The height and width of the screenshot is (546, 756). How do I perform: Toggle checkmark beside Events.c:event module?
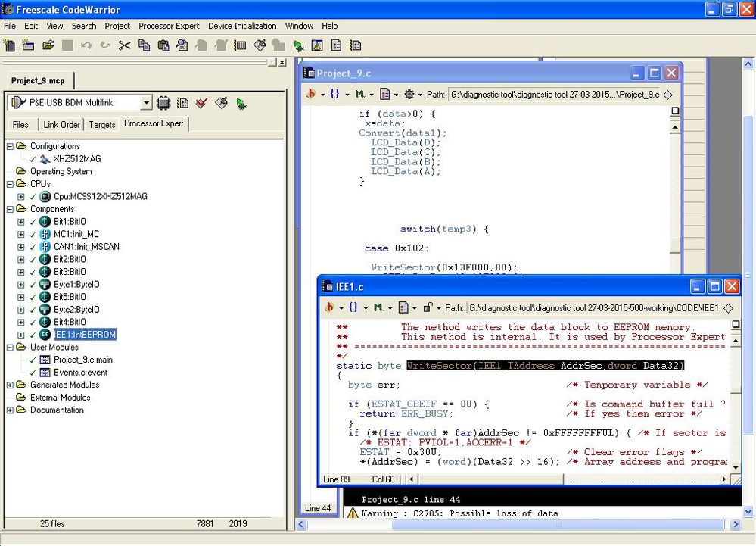(x=33, y=373)
